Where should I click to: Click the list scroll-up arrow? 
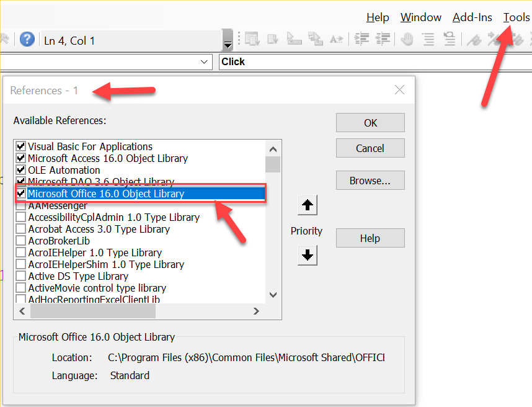[x=273, y=149]
